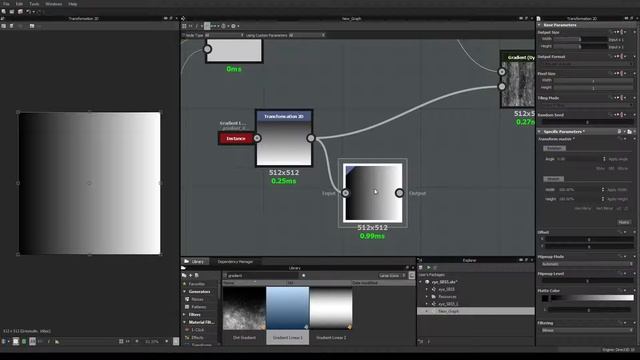Open the Windows menu
Viewport: 640px width, 360px height.
click(53, 4)
